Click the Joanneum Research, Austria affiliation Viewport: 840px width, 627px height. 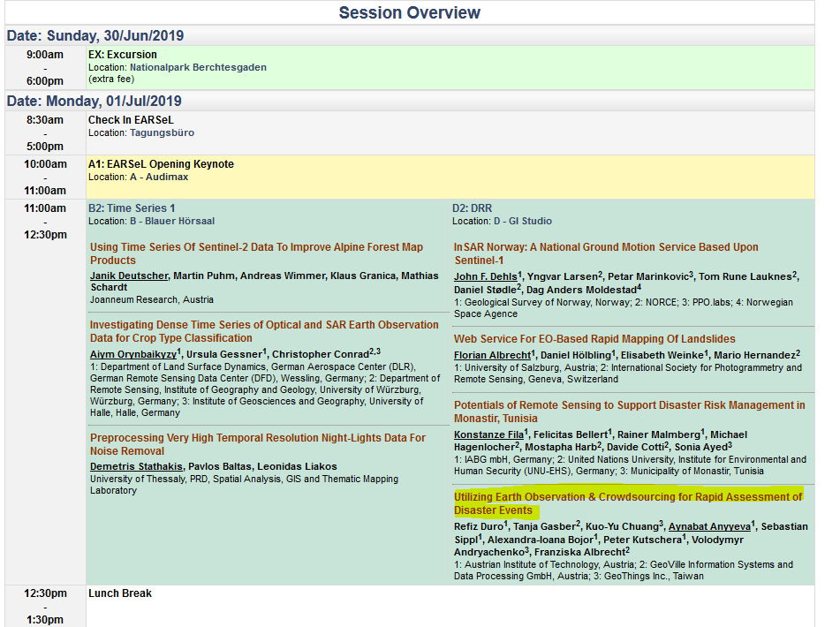(x=152, y=300)
